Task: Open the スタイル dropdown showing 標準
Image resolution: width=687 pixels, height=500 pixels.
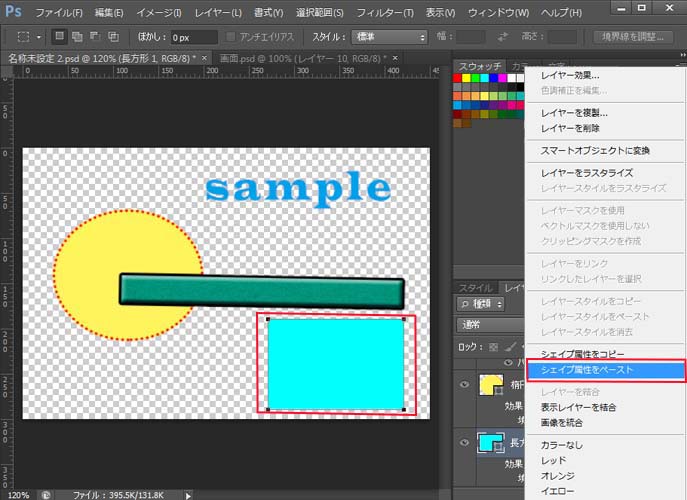Action: click(x=389, y=37)
